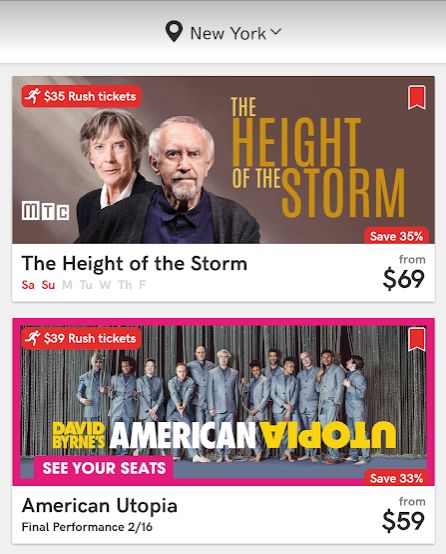Click the Save 33% discount tag
The height and width of the screenshot is (554, 446).
(x=396, y=478)
